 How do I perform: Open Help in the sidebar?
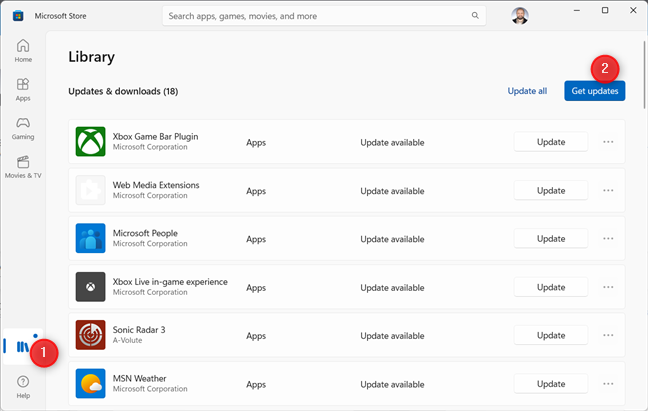(23, 387)
